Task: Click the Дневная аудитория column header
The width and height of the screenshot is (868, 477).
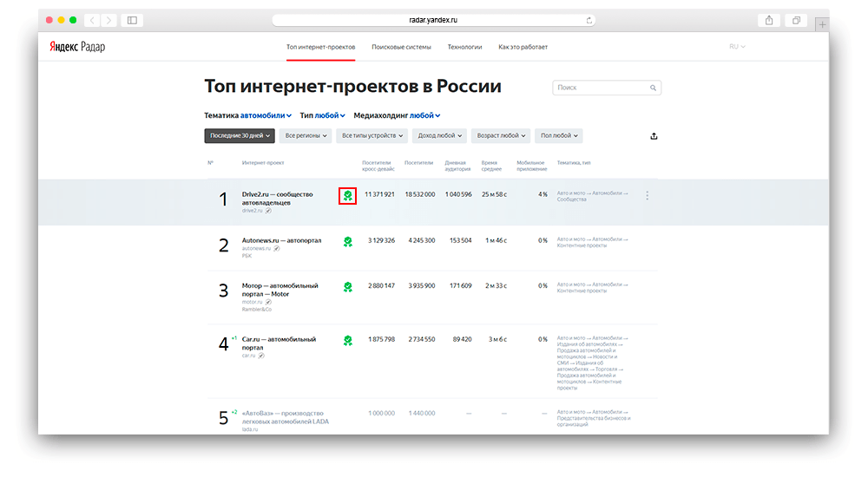Action: click(x=457, y=166)
